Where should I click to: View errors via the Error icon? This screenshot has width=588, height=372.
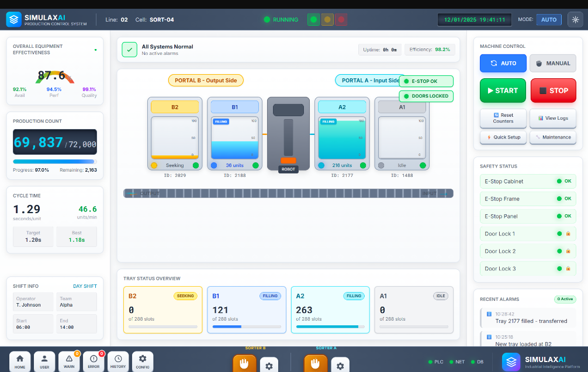click(x=94, y=361)
